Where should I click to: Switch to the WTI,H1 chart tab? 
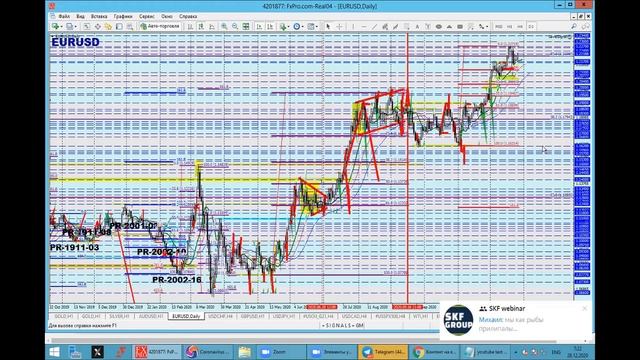tap(420, 316)
